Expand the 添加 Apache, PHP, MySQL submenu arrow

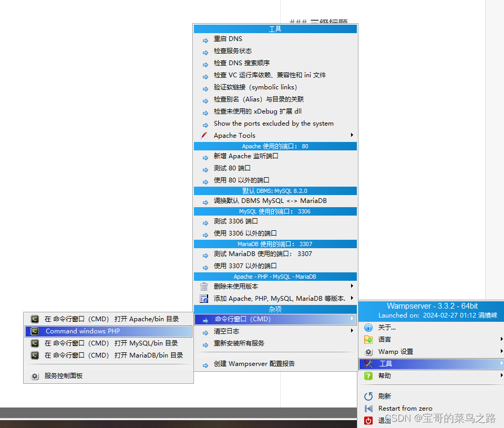[352, 298]
